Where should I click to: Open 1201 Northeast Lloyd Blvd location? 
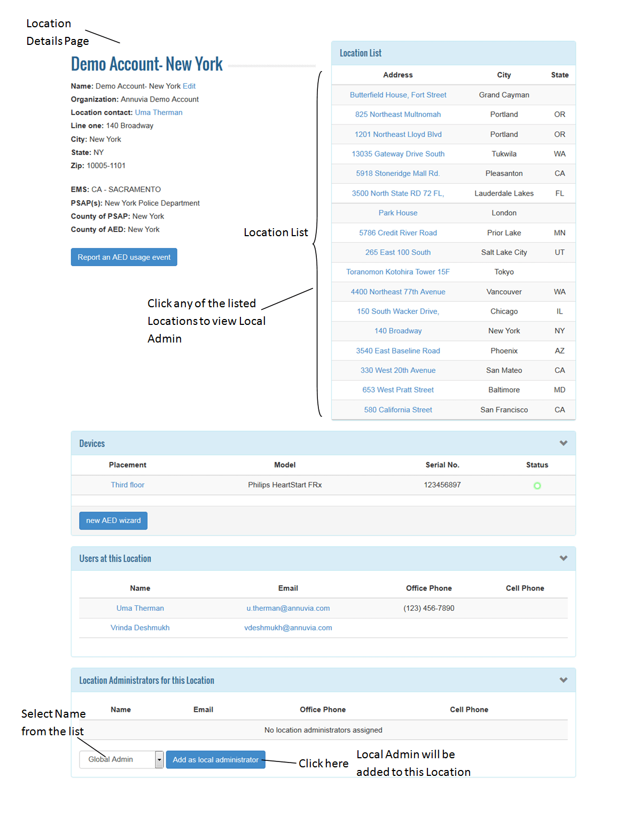pyautogui.click(x=398, y=134)
